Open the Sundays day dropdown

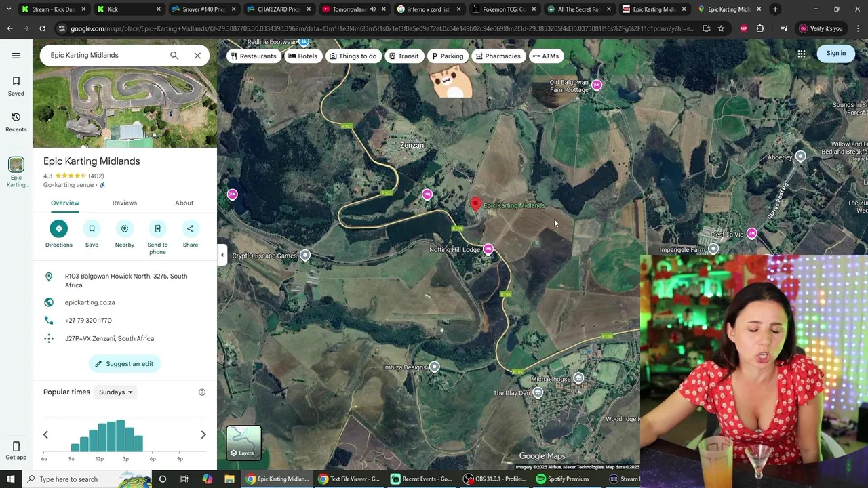116,392
